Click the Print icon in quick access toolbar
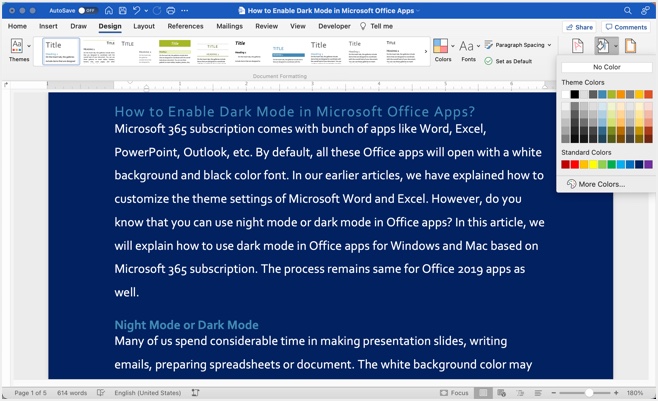This screenshot has width=658, height=401. click(171, 11)
